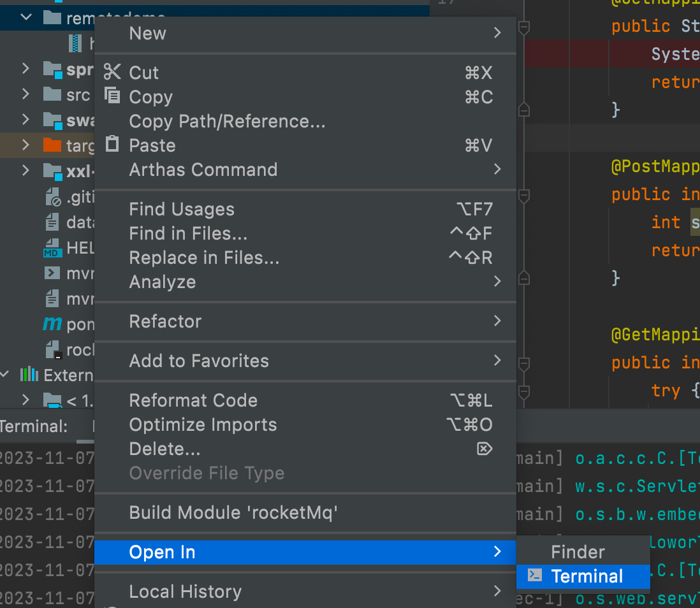Select Build Module 'rocketMq'

(x=233, y=512)
